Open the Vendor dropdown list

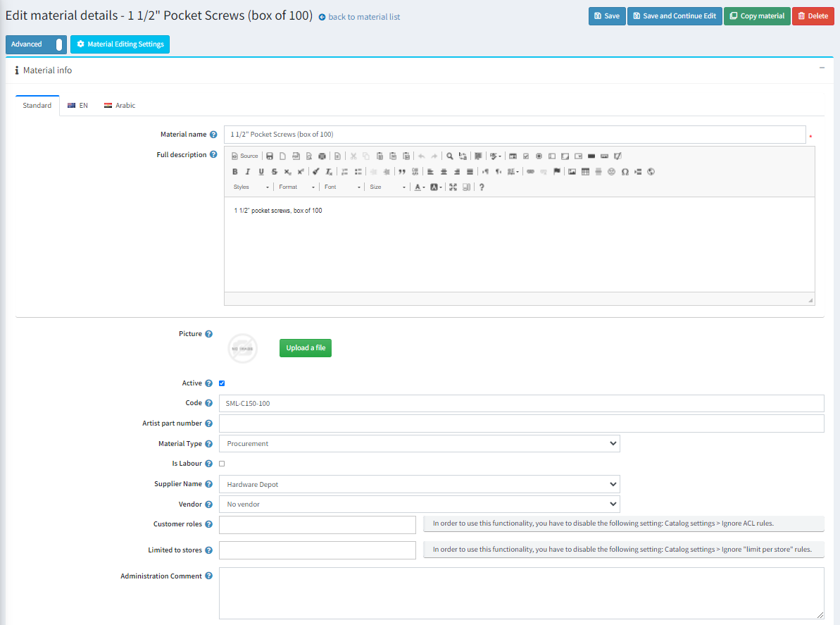point(419,505)
